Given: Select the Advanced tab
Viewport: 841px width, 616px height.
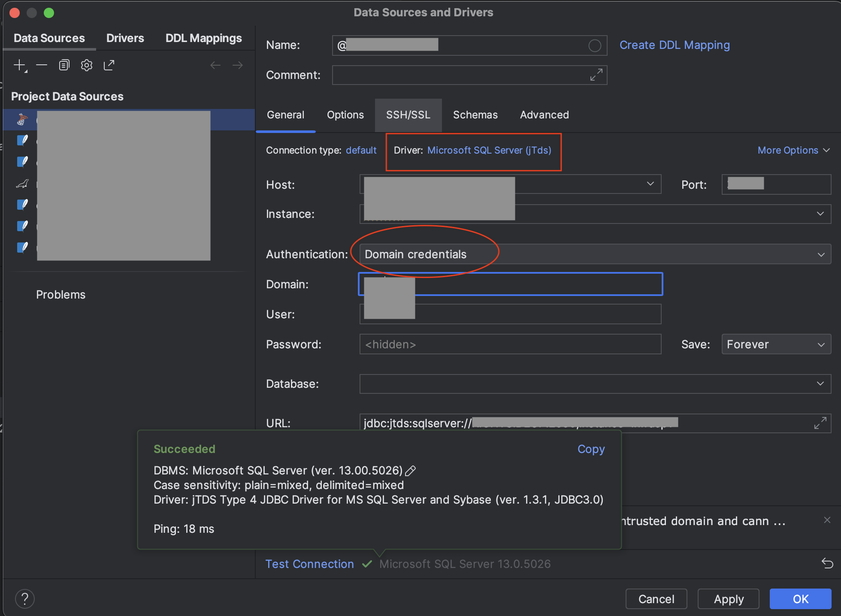Looking at the screenshot, I should (x=545, y=115).
